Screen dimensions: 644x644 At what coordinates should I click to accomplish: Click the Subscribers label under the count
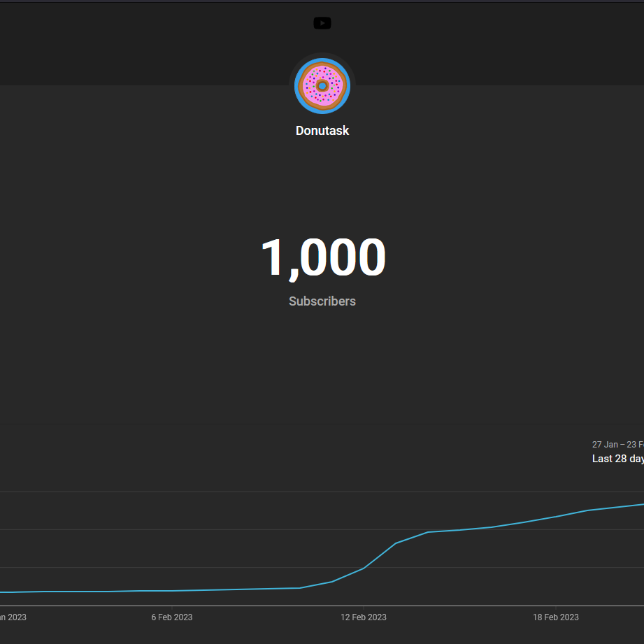coord(322,301)
